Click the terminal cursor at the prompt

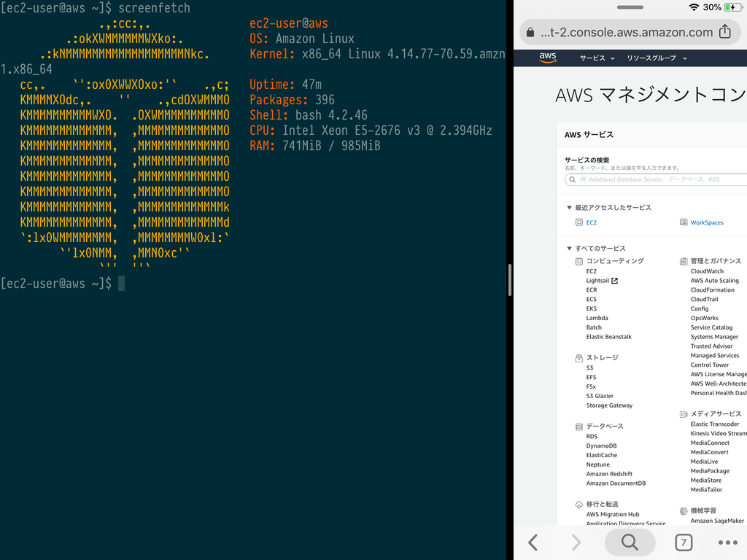(x=122, y=284)
